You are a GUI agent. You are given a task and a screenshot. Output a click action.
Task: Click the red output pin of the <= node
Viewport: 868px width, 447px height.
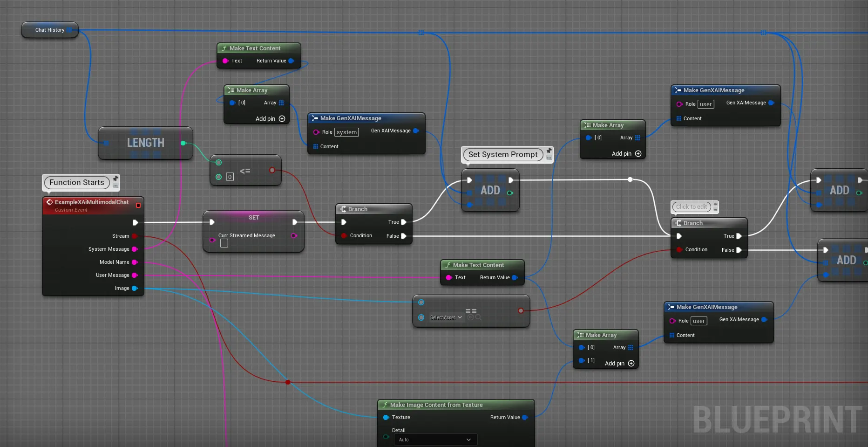(272, 170)
